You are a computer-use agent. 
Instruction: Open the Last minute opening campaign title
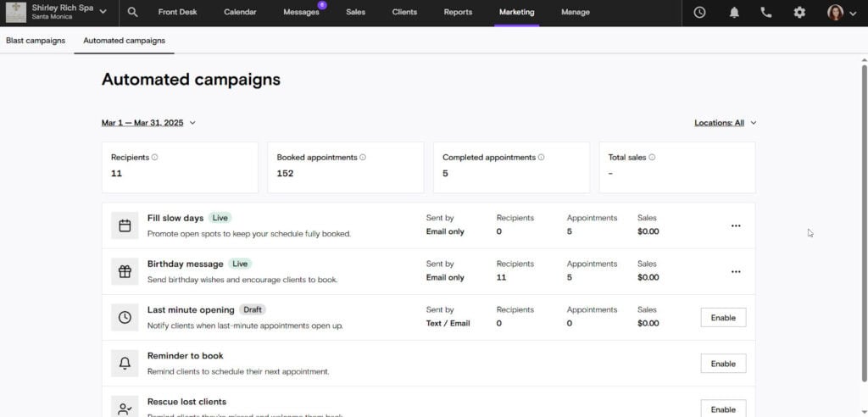191,310
